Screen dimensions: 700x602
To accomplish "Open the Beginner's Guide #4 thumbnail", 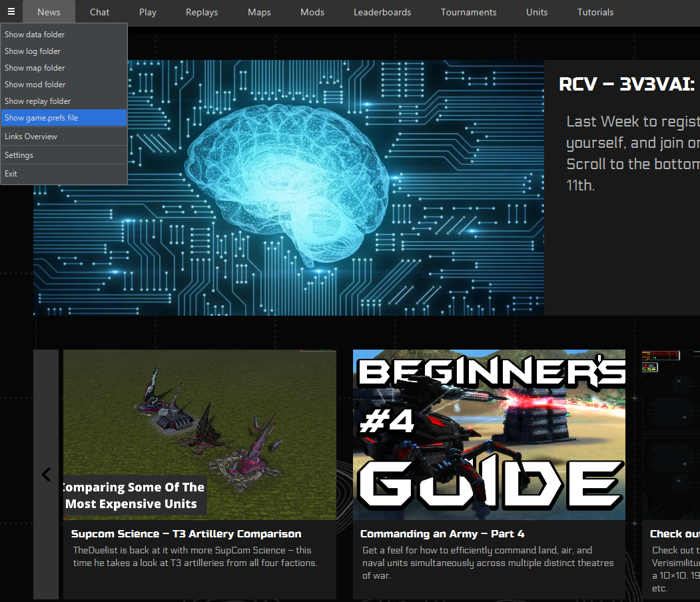I will coord(490,435).
